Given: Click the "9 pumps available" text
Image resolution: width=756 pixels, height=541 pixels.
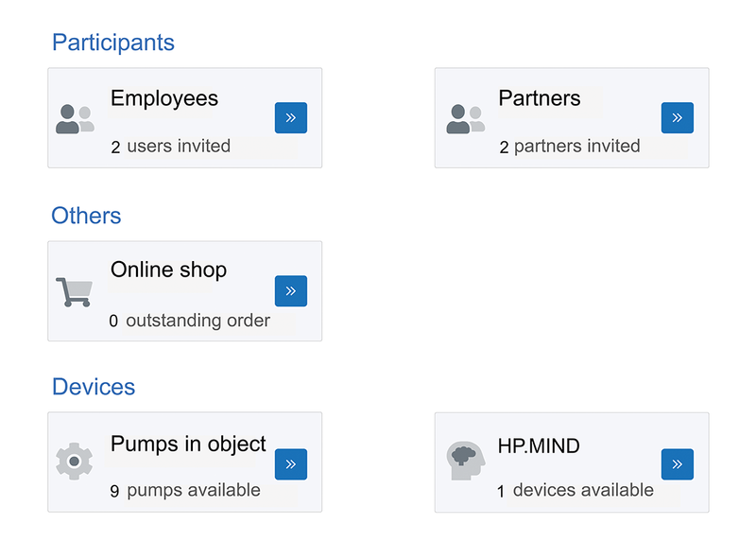Looking at the screenshot, I should pyautogui.click(x=185, y=490).
